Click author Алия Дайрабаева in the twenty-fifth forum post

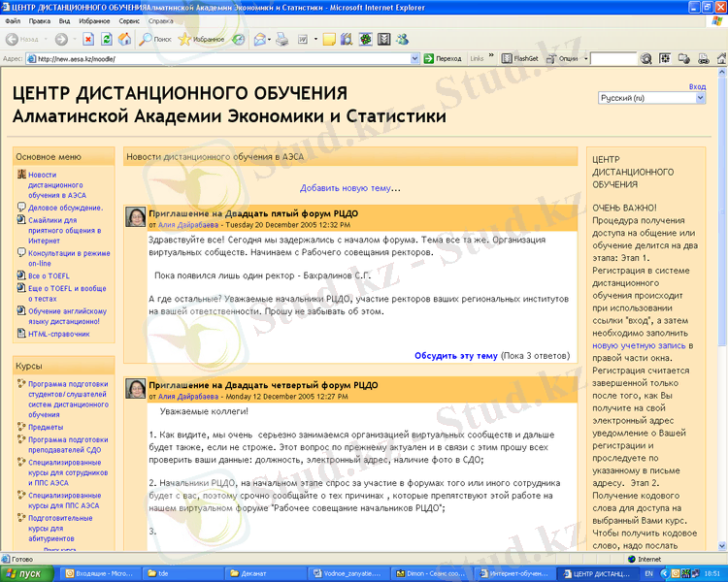pyautogui.click(x=188, y=225)
